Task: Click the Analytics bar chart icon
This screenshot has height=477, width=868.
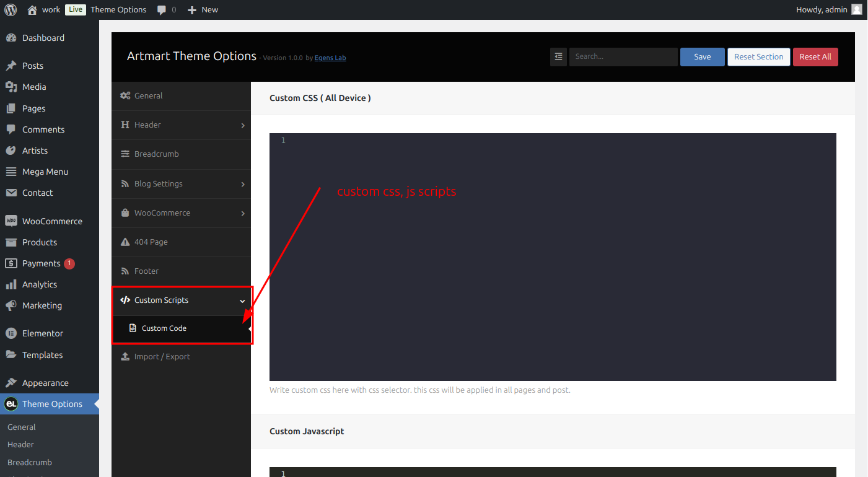Action: point(11,284)
